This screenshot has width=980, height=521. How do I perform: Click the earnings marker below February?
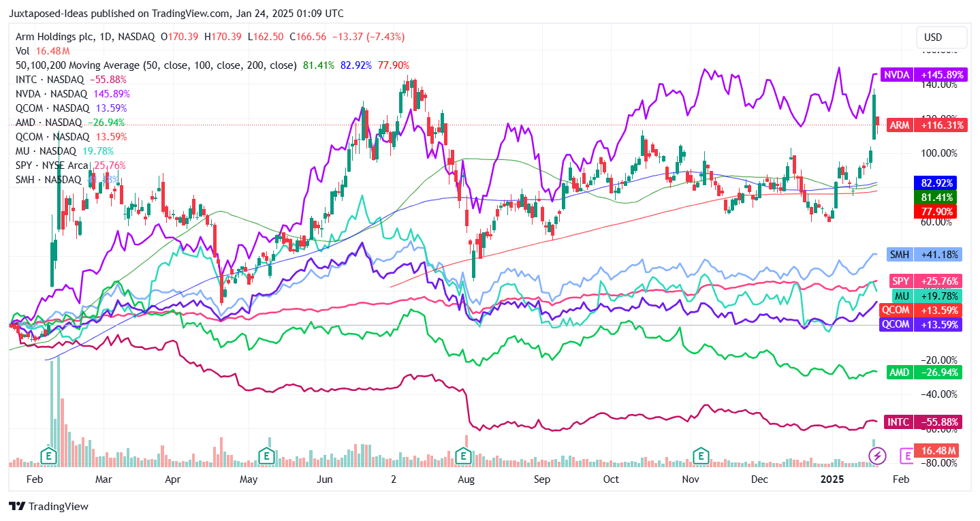(48, 456)
